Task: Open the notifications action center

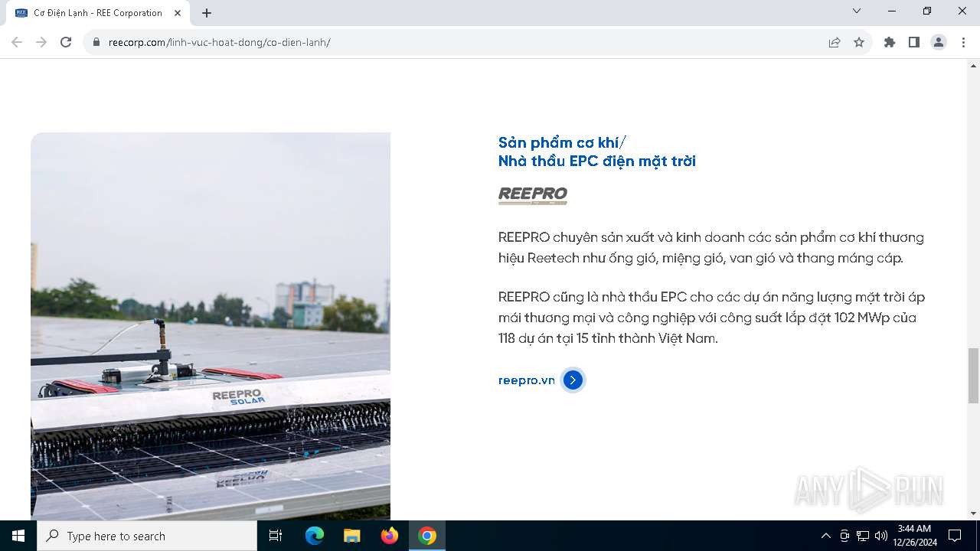Action: [955, 536]
